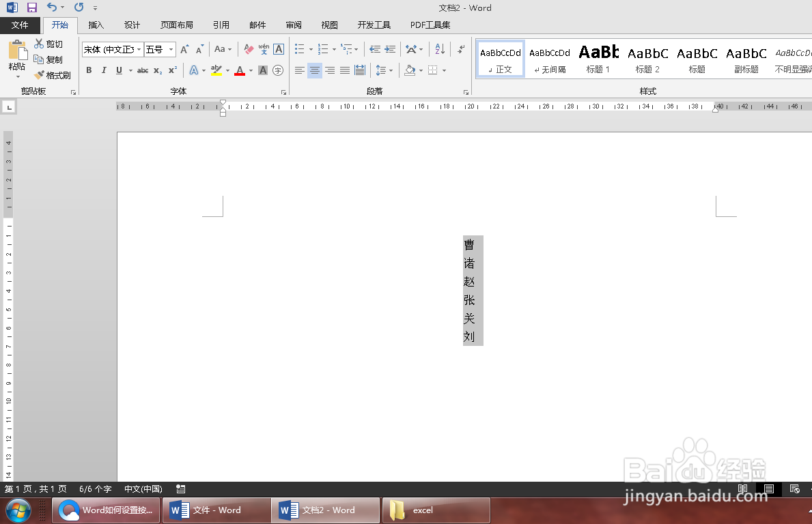The image size is (812, 524).
Task: Insert a numbered list
Action: click(323, 49)
